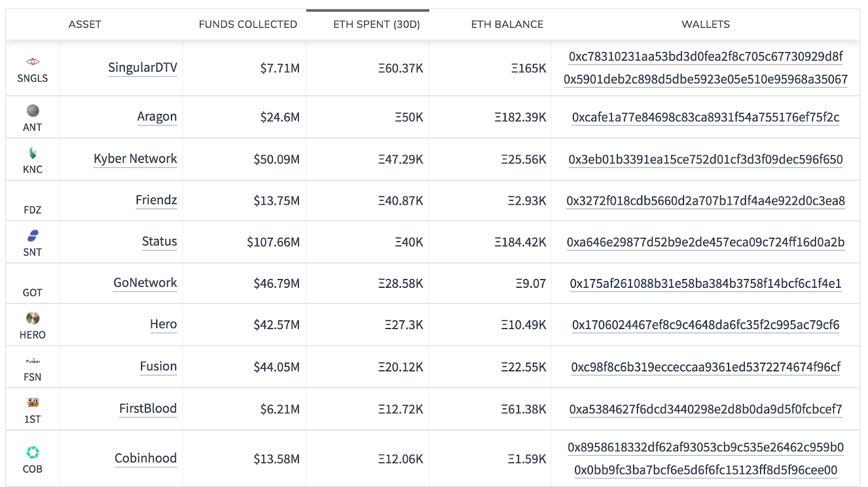Click the Ξ50K ETH spent value
The image size is (868, 487).
click(409, 117)
